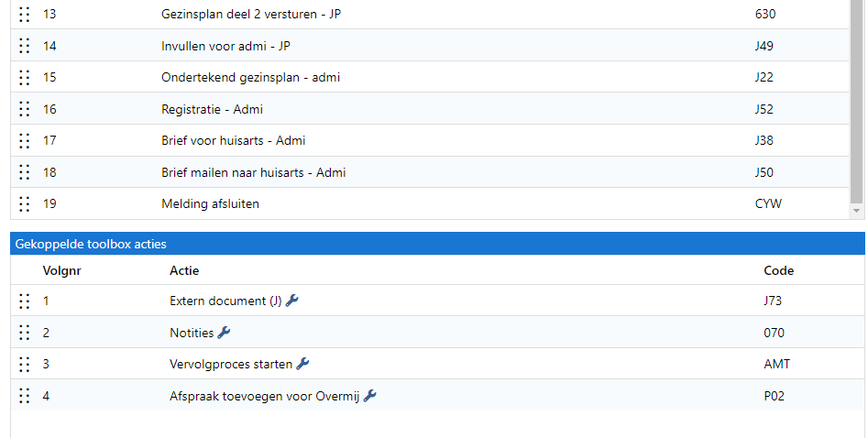Viewport: 868px width, 438px height.
Task: Click drag handle of Notities toolbox action
Action: (25, 333)
